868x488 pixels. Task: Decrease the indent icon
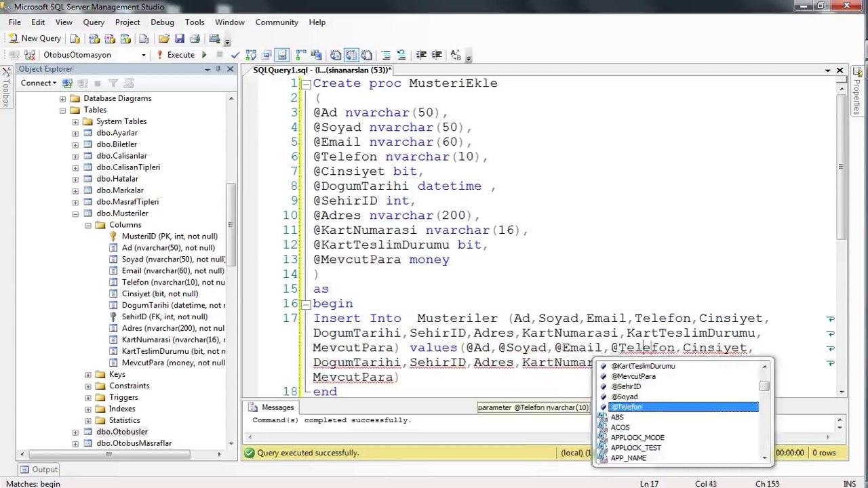point(421,55)
